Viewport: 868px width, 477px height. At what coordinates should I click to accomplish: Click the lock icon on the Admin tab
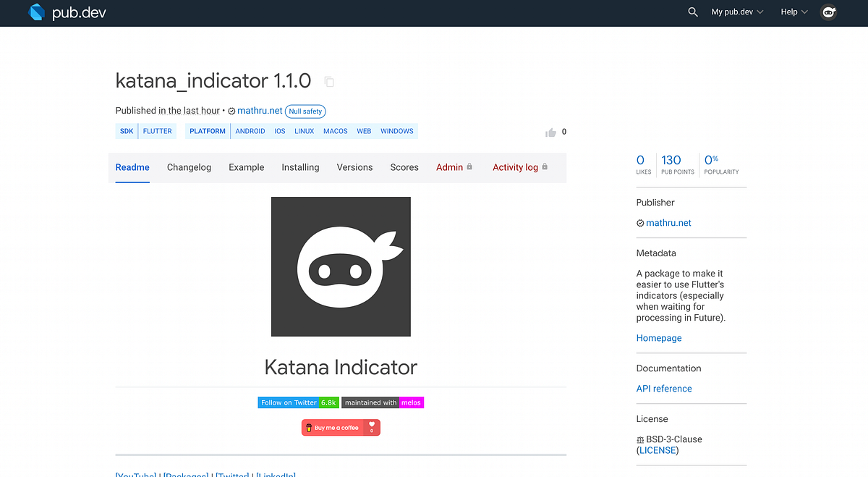(x=469, y=166)
